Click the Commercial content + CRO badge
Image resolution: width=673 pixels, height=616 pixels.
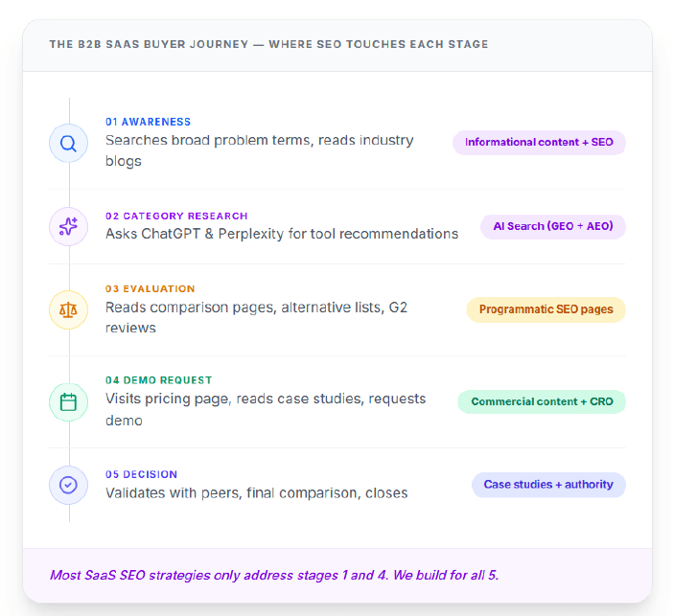pyautogui.click(x=542, y=402)
